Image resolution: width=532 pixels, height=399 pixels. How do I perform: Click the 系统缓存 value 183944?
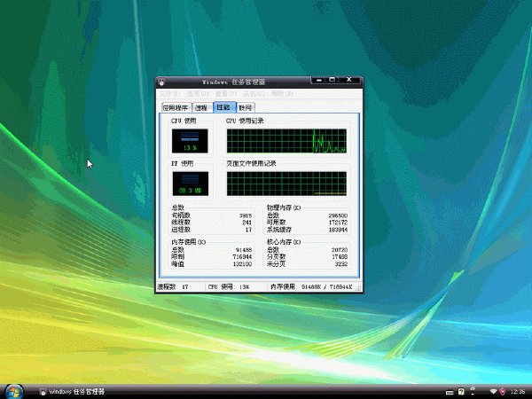tap(339, 230)
